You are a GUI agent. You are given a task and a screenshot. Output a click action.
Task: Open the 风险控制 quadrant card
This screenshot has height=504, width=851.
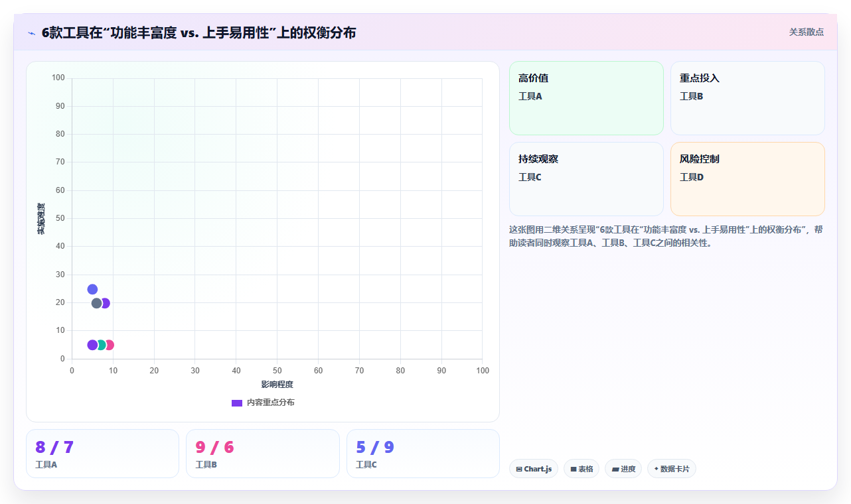747,179
